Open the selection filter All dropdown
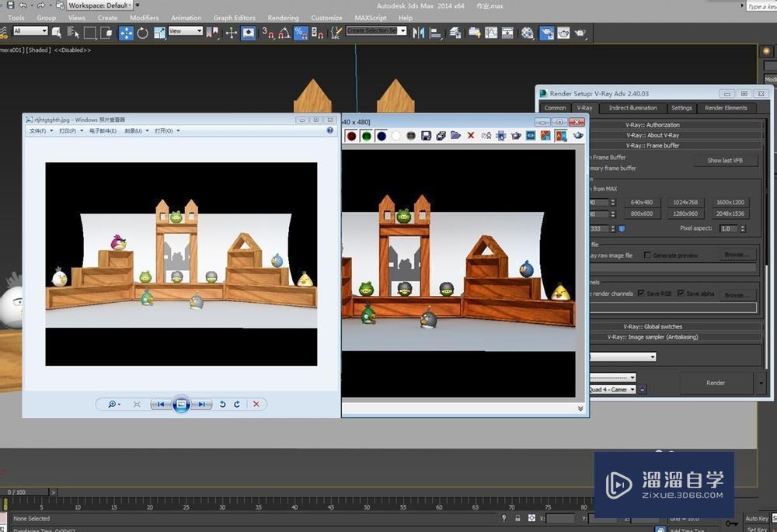 pos(30,31)
